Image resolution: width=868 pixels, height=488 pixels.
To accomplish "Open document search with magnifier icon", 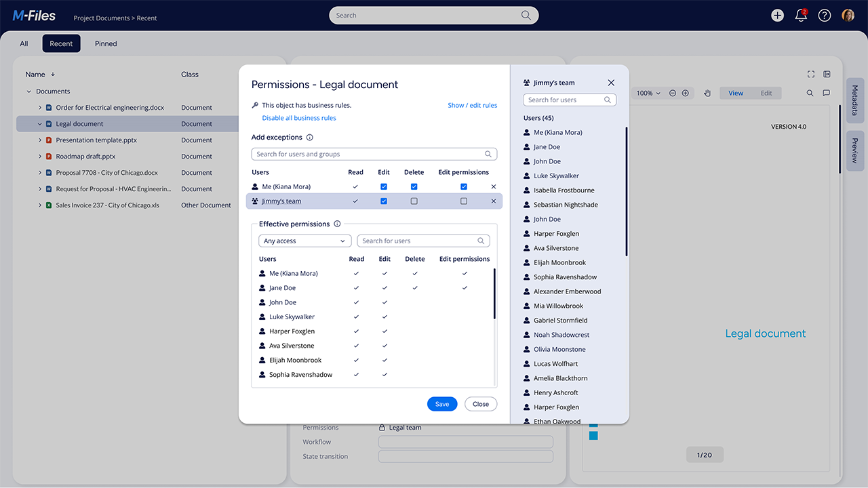I will coord(810,93).
